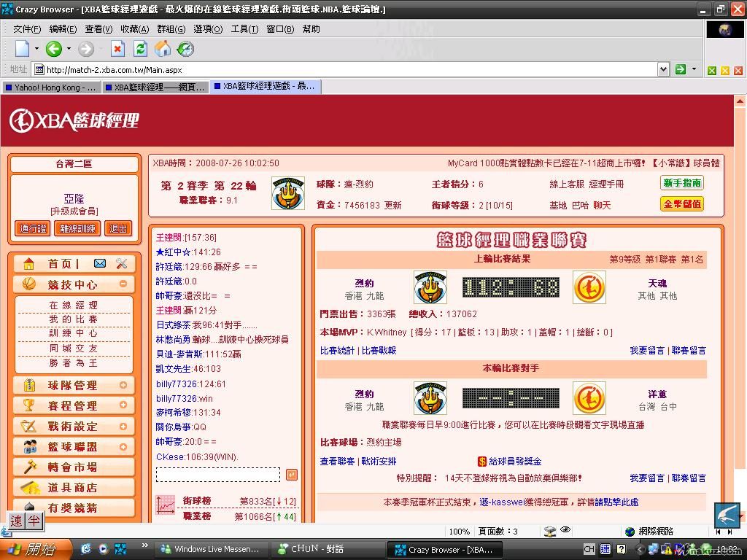The width and height of the screenshot is (747, 560).
Task: Click the 金幣儲值 button
Action: tap(682, 204)
